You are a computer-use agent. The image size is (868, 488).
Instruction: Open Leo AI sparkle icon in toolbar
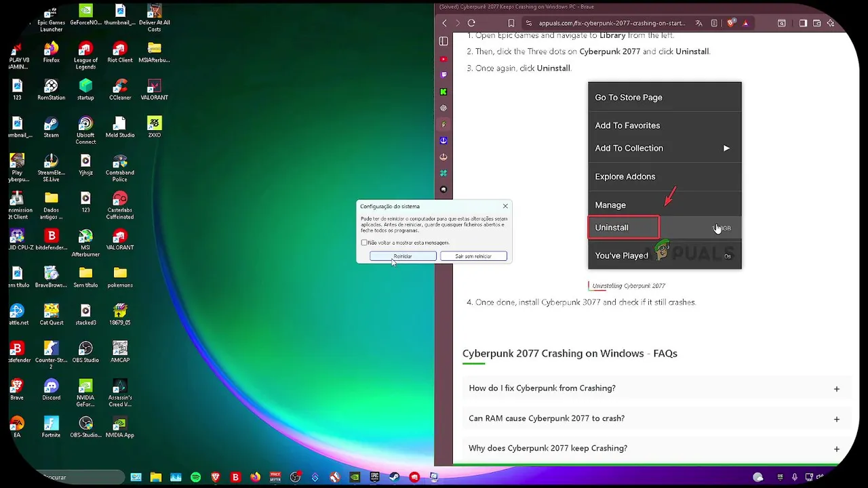[831, 23]
